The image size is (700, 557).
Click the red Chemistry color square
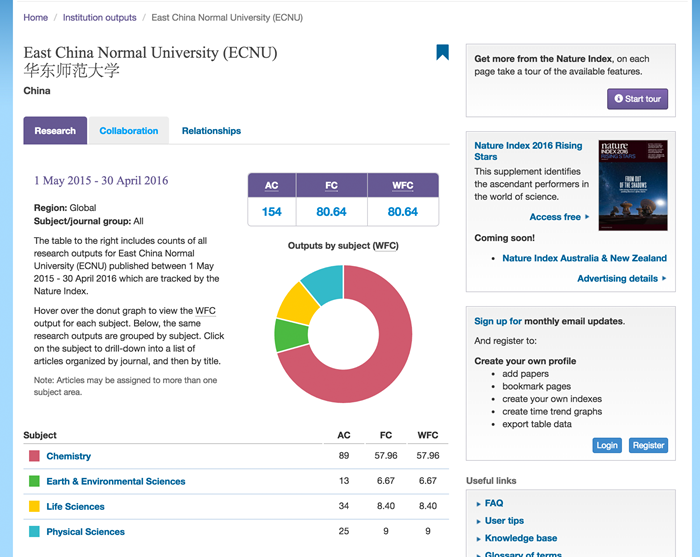[34, 456]
